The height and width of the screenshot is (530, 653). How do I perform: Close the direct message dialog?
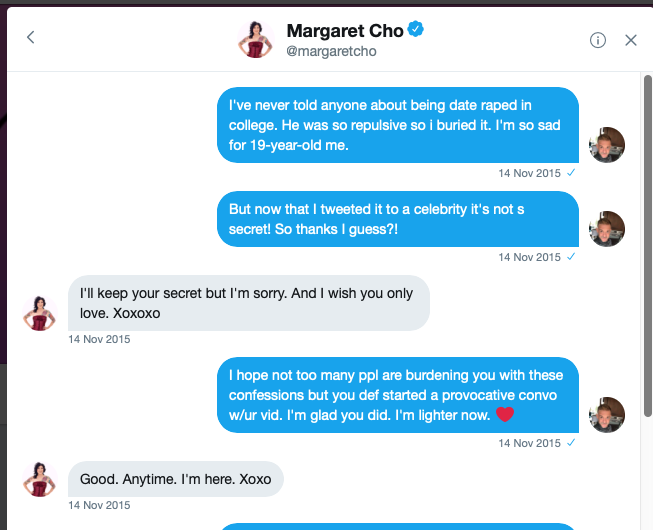tap(631, 40)
